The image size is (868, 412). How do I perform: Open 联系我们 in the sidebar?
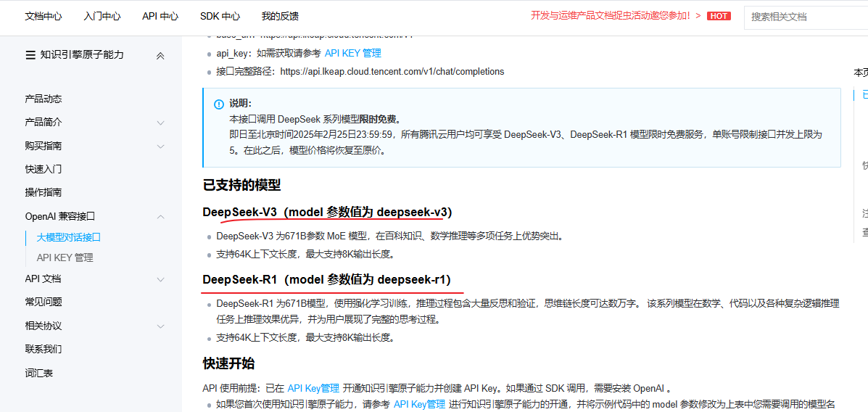pyautogui.click(x=44, y=349)
